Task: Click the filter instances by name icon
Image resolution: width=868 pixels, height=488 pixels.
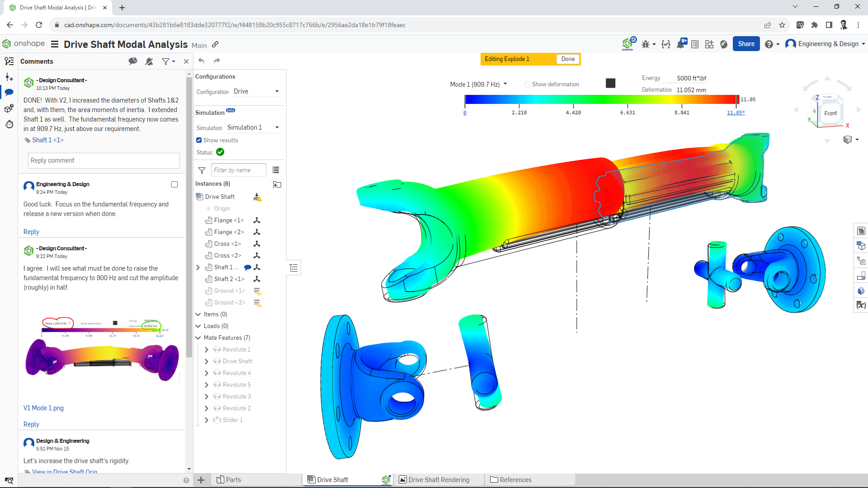Action: [202, 170]
